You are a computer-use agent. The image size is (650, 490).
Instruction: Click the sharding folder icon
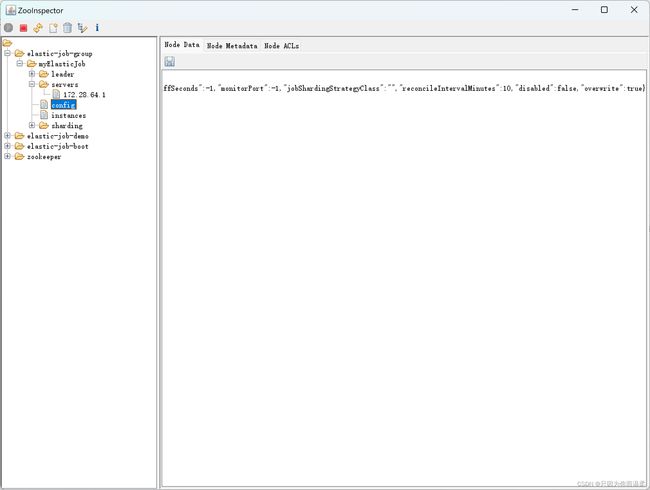click(44, 126)
